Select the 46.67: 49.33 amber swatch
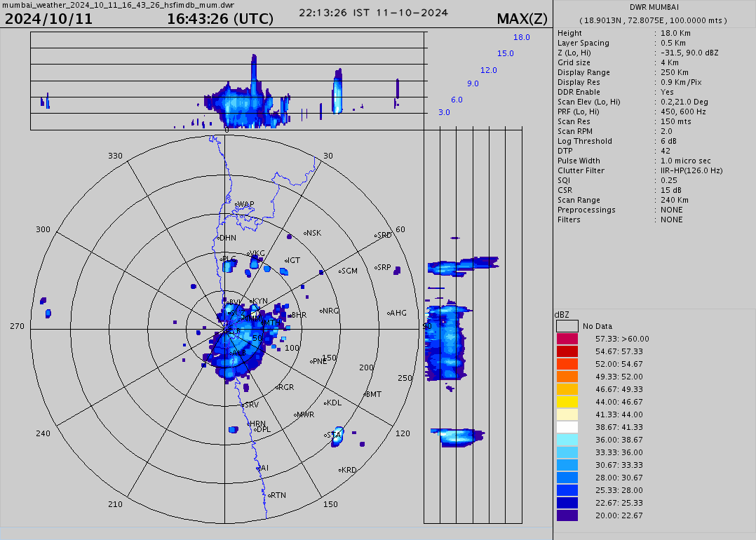756x540 pixels. click(567, 389)
